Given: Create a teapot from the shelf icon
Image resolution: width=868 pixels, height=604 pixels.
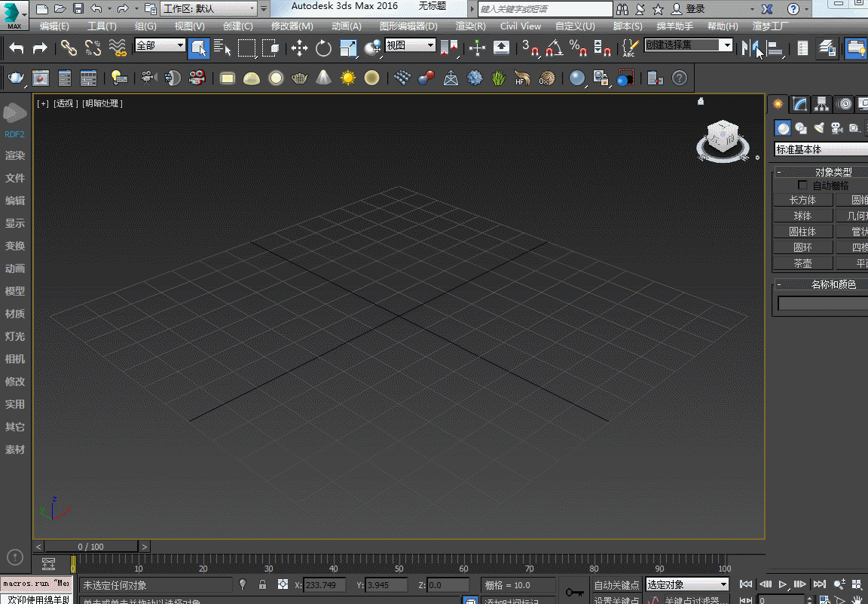Looking at the screenshot, I should [x=300, y=78].
